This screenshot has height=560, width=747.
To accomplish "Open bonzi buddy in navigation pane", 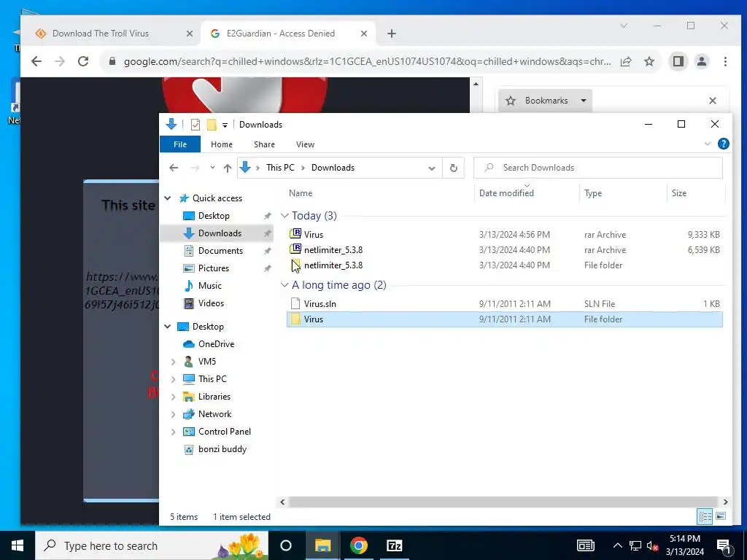I will point(222,449).
